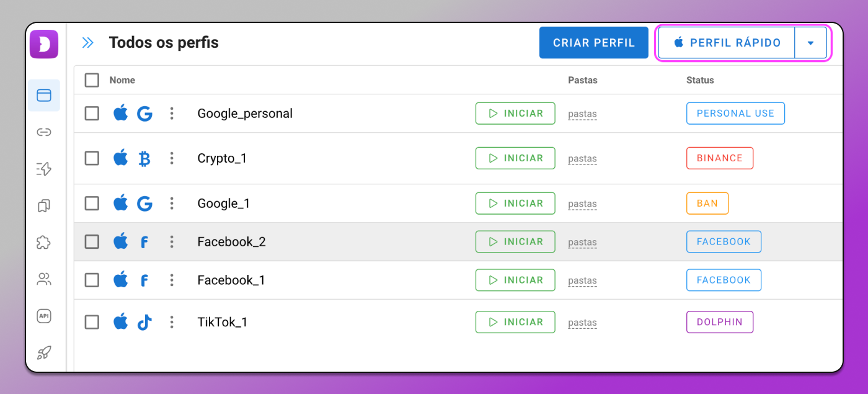868x394 pixels.
Task: Expand the Perfil Rápido dropdown arrow
Action: click(x=810, y=43)
